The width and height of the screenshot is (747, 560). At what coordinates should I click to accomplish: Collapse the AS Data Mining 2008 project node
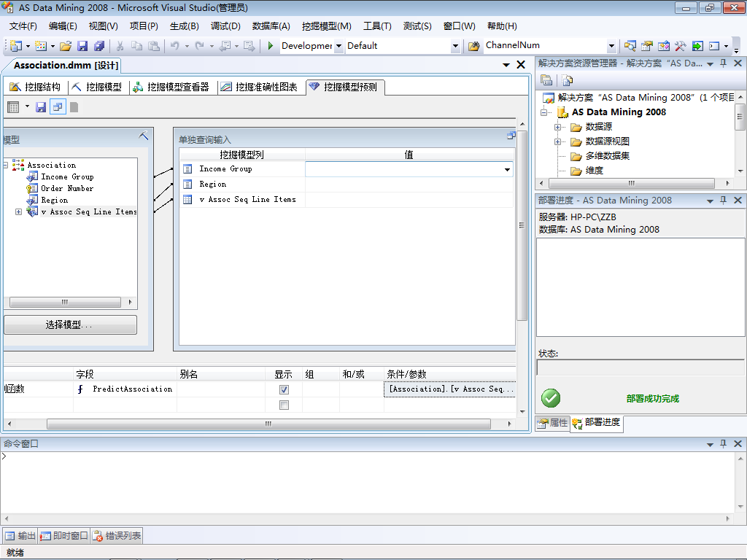point(543,112)
